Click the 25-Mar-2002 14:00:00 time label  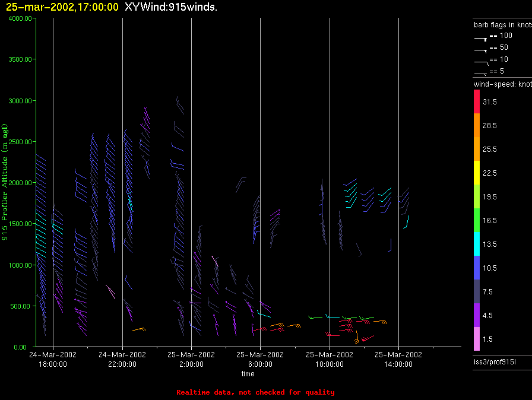coord(398,359)
